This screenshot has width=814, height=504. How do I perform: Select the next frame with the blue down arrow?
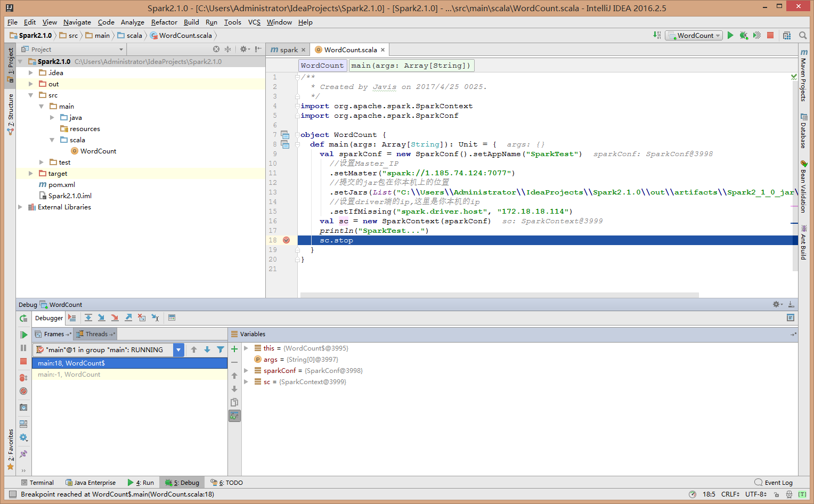coord(207,349)
